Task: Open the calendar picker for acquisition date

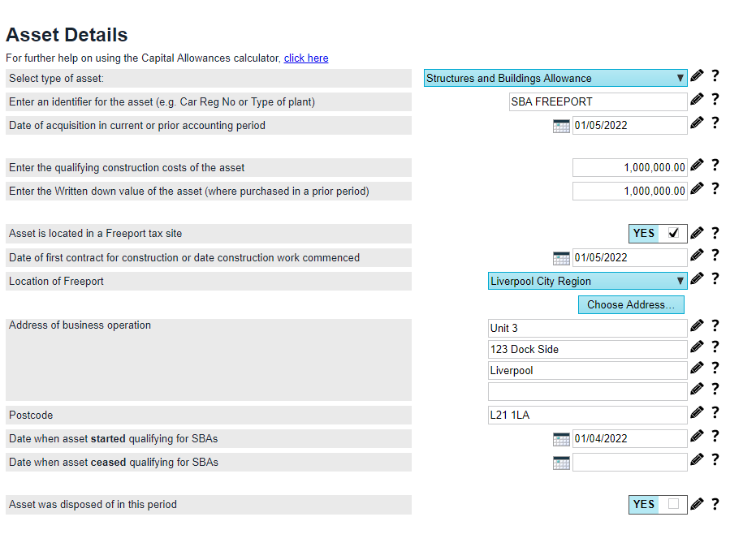Action: [561, 126]
